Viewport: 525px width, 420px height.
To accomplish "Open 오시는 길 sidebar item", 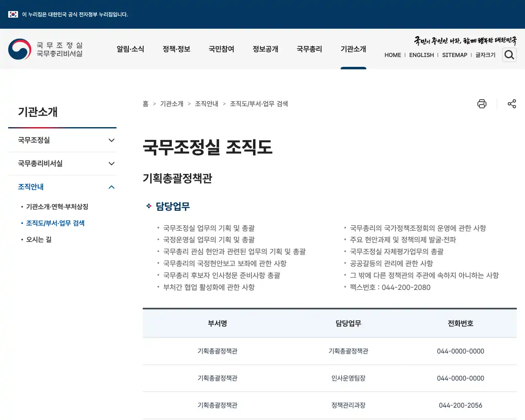I will tap(39, 240).
